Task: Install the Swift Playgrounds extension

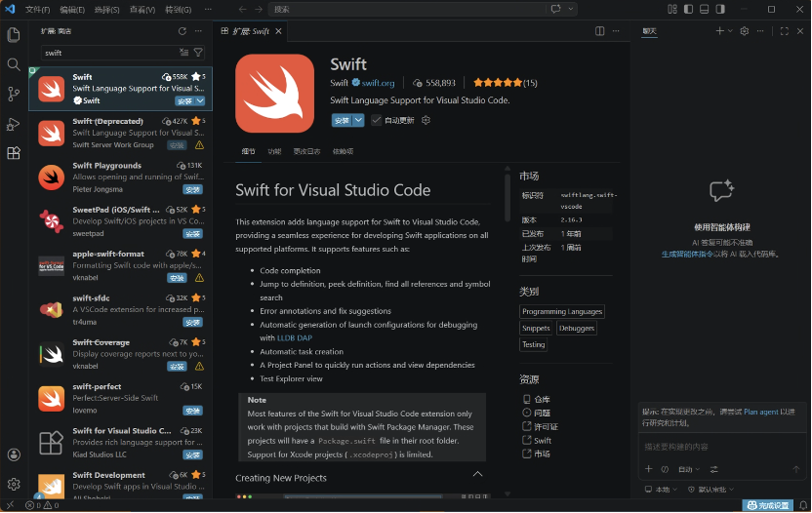Action: click(x=192, y=189)
